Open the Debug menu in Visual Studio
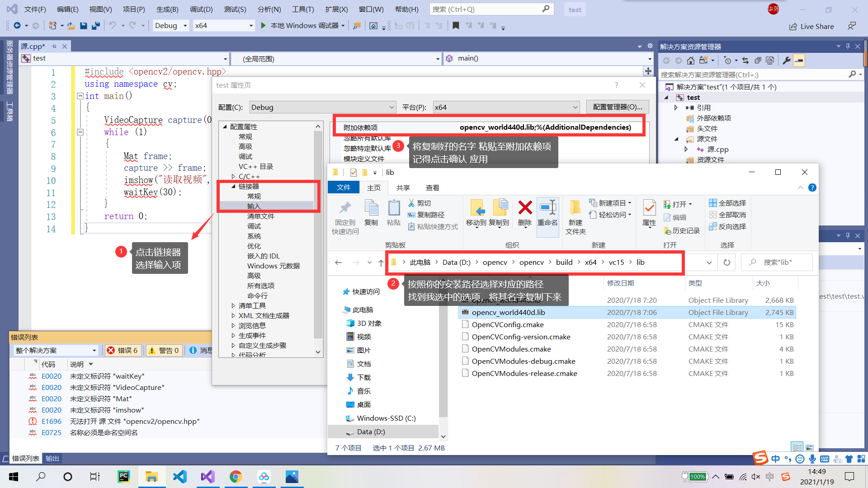Screen dimensions: 868x488 pos(201,9)
